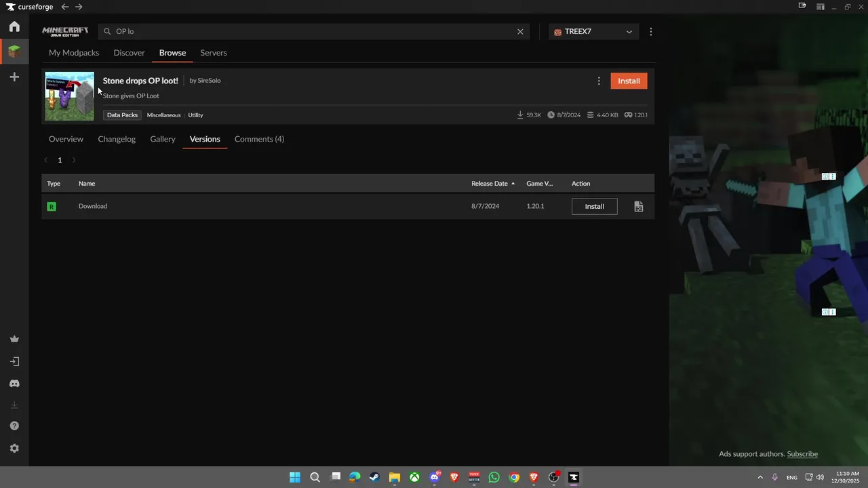Click the search magnifier icon in search bar
The image size is (868, 488).
107,31
